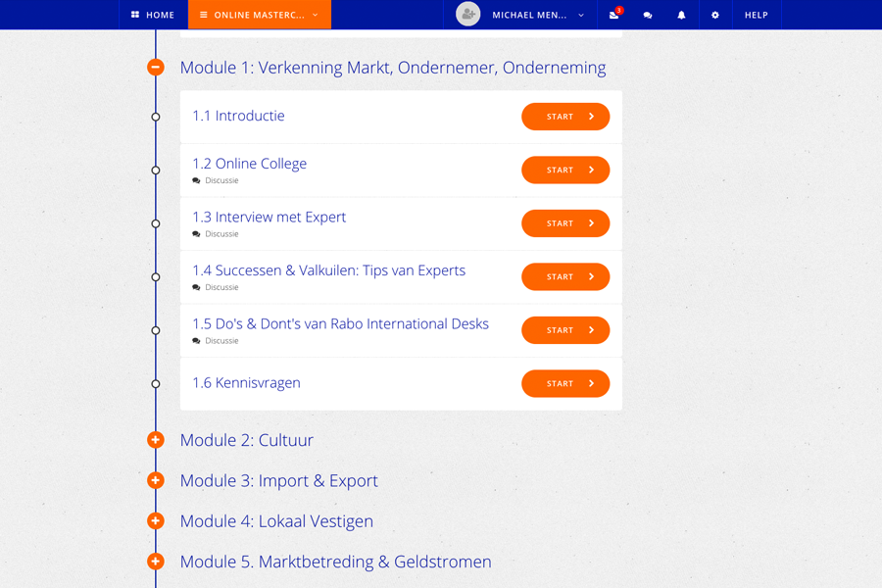Screen dimensions: 882x588
Task: Start lesson 1.3 Interview met Expert
Action: 565,223
